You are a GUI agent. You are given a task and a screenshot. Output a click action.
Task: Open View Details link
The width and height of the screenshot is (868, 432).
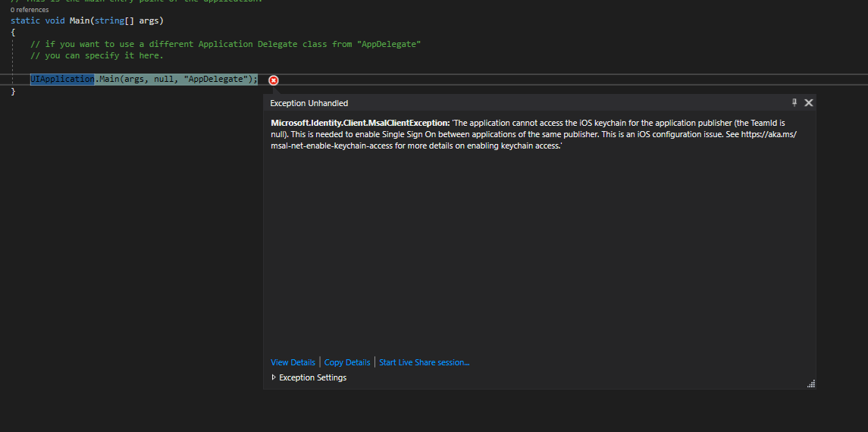[x=293, y=362]
